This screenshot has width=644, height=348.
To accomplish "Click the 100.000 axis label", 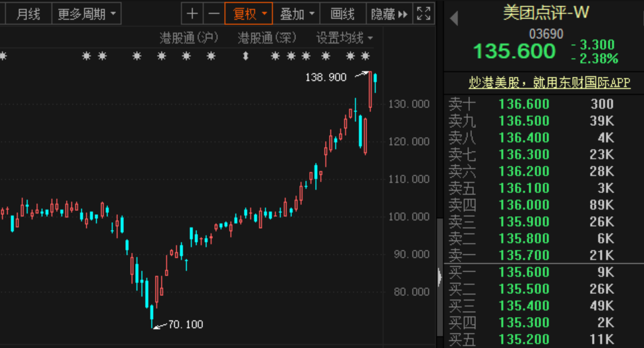I will (x=409, y=217).
